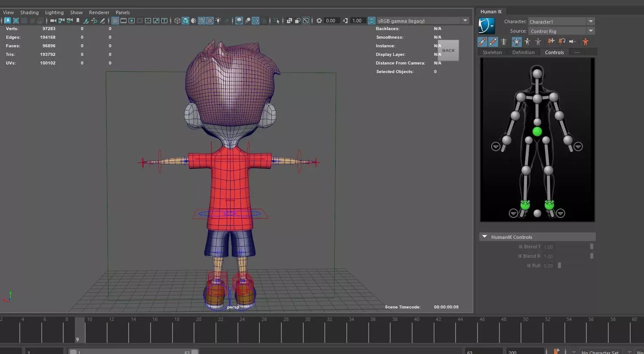
Task: Click the Image Plane icon
Action: click(x=86, y=21)
